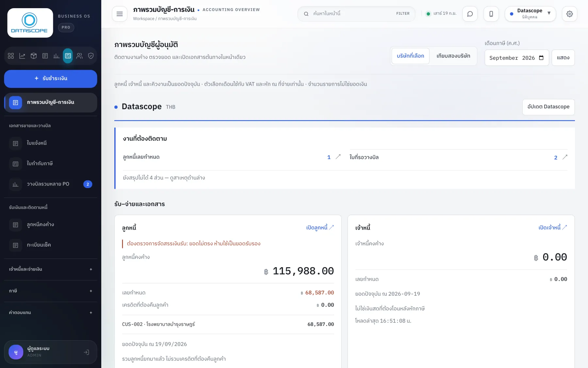Open the trend line chart module
Viewport: 588px width, 368px height.
click(22, 56)
